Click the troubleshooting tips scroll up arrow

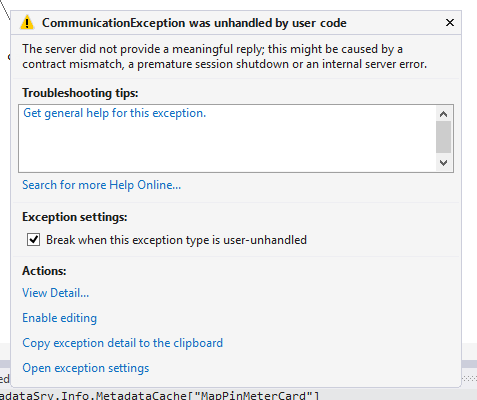coord(443,114)
